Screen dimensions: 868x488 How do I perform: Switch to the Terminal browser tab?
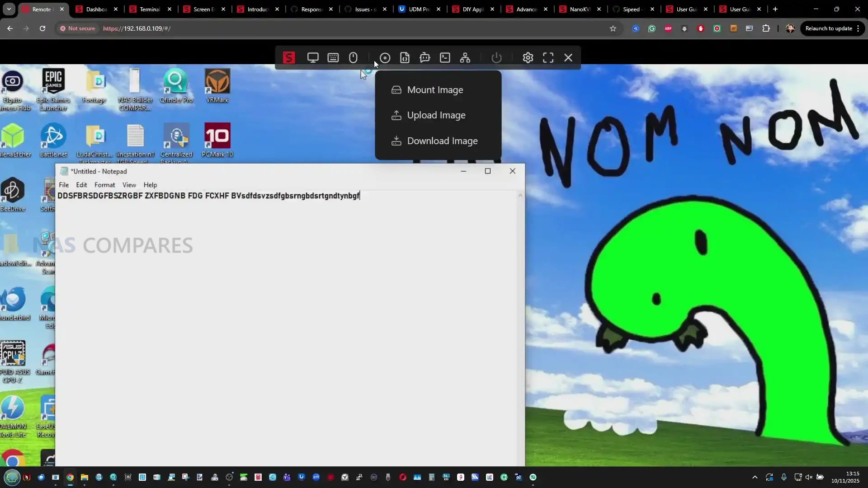[149, 9]
